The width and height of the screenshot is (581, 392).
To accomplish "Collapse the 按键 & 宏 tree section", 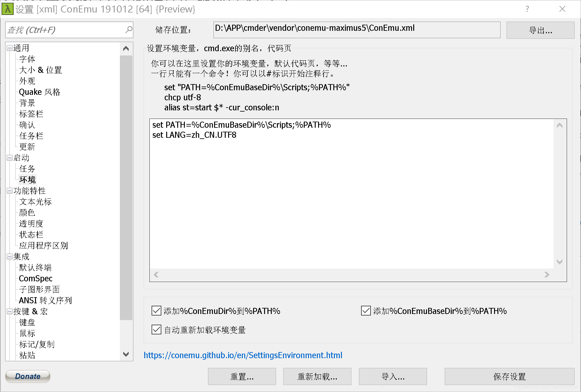I will coord(9,312).
